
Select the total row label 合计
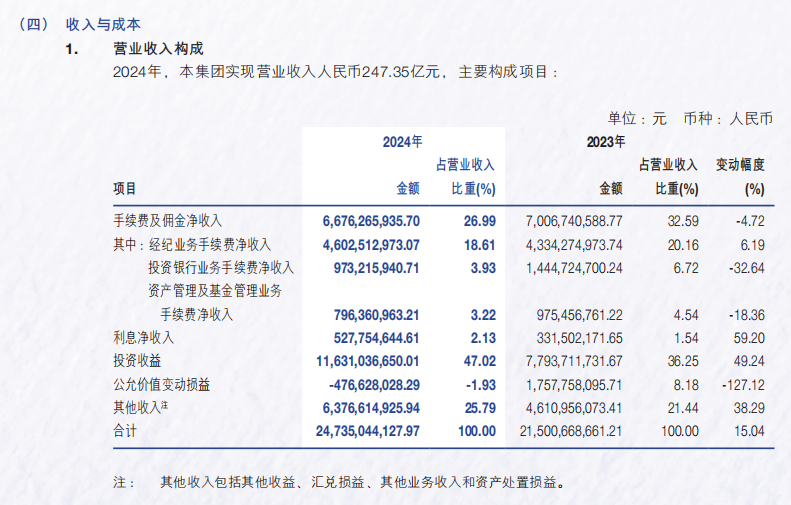125,430
